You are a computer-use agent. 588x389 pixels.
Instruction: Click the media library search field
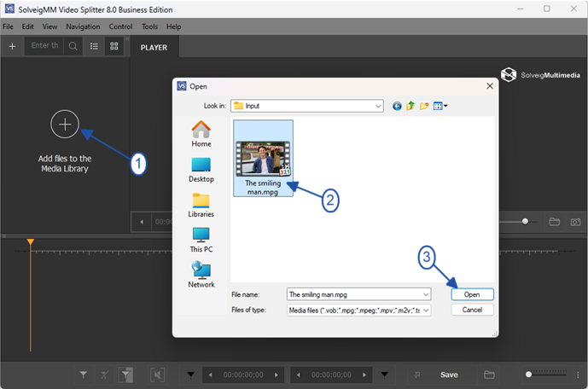pyautogui.click(x=44, y=46)
